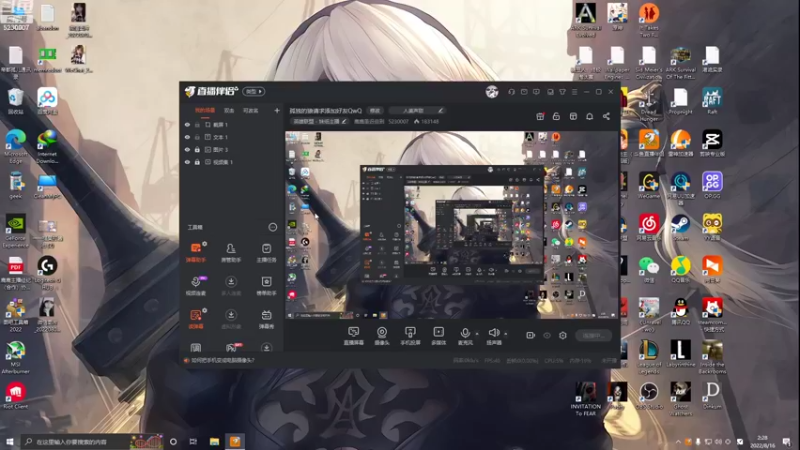800x450 pixels.
Task: Add a multimedia source (多媒体)
Action: tap(438, 336)
